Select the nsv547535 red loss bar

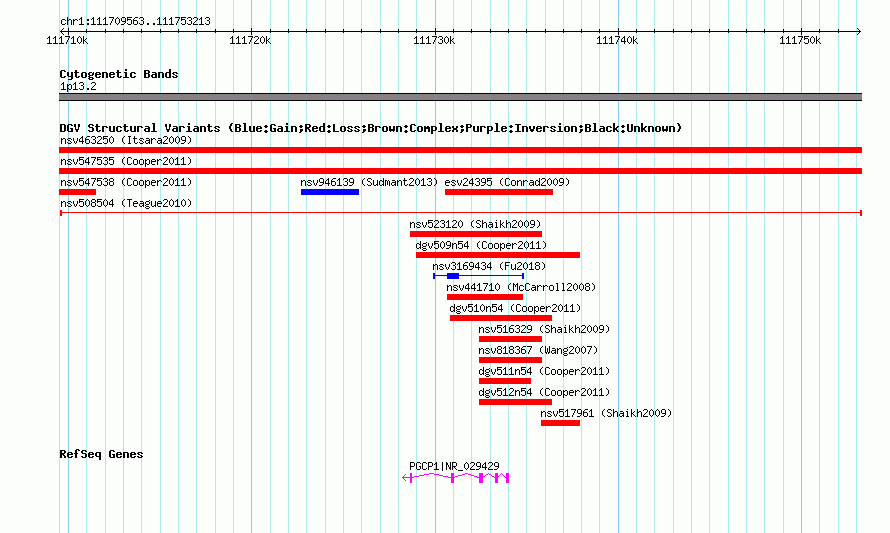point(460,171)
